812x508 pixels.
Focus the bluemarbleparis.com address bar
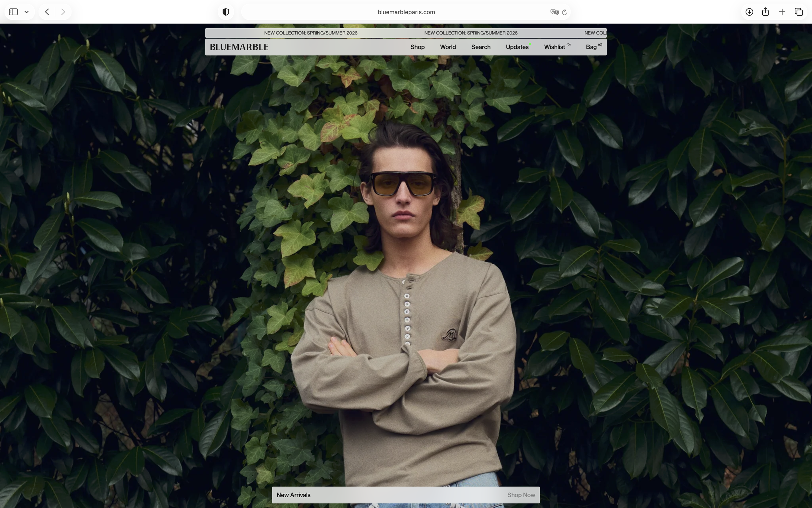tap(406, 12)
